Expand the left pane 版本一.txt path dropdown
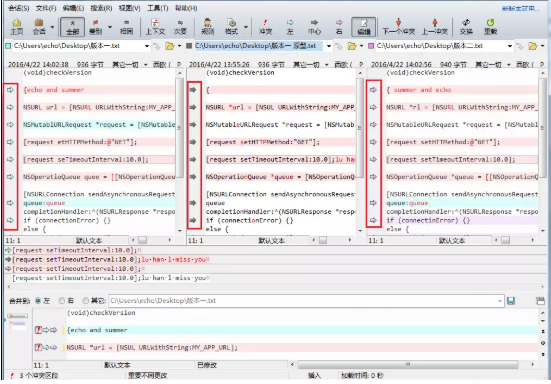This screenshot has height=384, width=551. coord(147,46)
